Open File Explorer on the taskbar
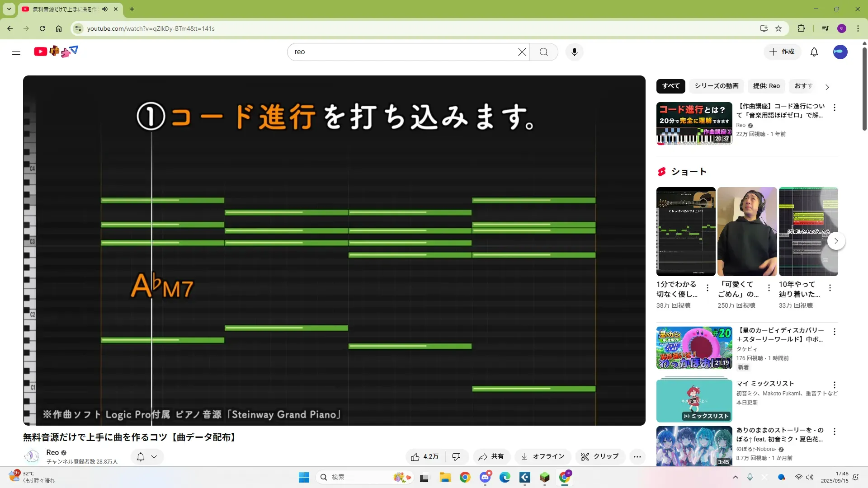 click(445, 477)
